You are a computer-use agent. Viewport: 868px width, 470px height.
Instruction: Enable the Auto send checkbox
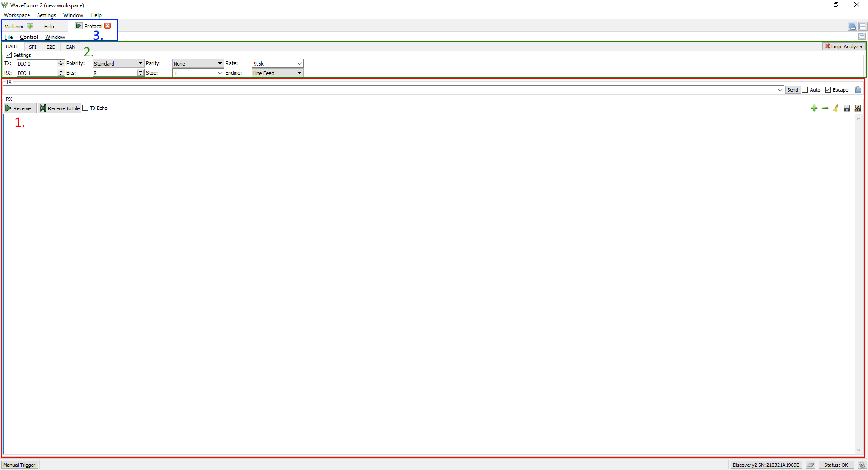(805, 90)
